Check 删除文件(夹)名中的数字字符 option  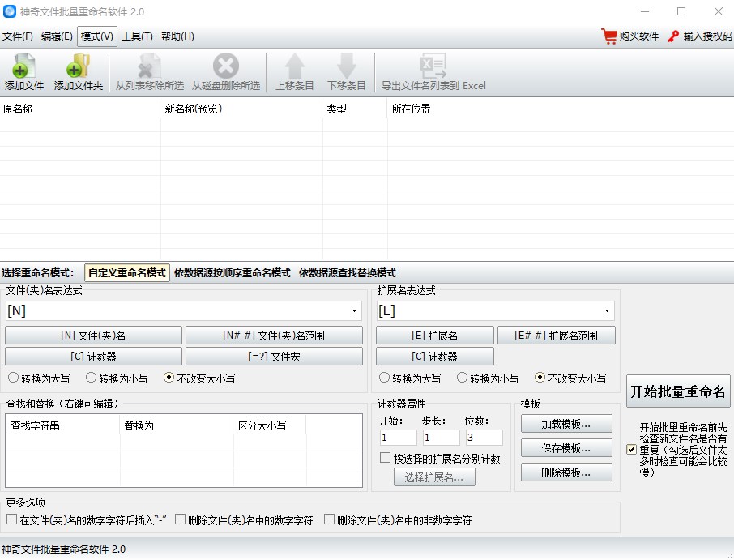click(x=181, y=519)
